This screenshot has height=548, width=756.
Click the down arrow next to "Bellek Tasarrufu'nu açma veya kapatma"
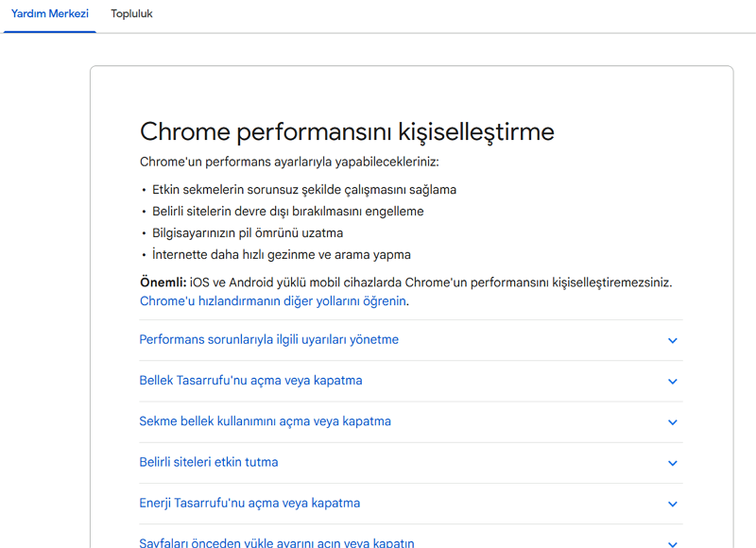673,381
